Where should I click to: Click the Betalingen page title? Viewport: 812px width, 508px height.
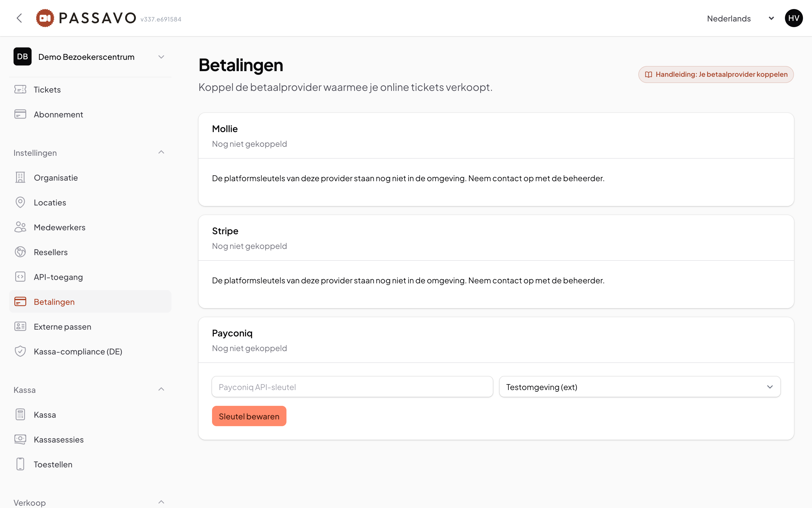241,65
